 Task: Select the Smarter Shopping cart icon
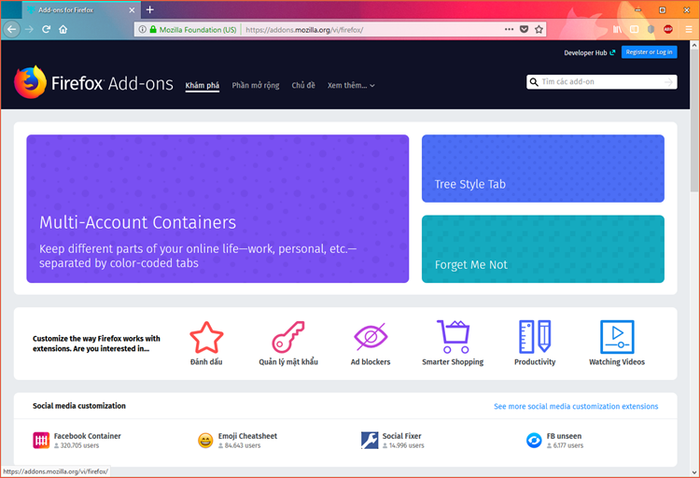click(453, 337)
